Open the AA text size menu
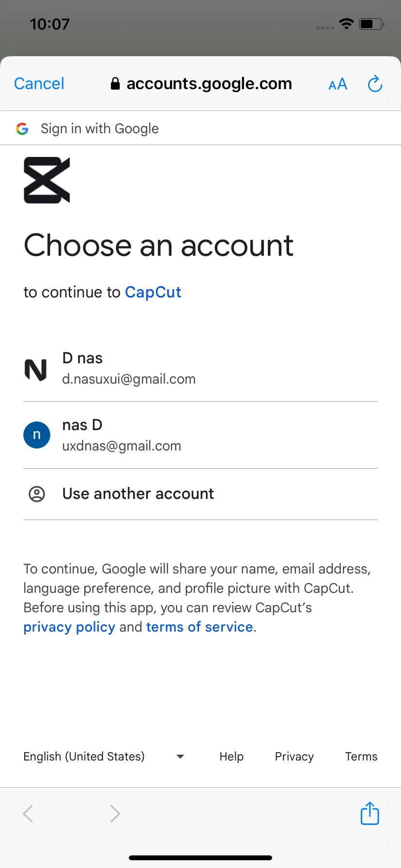The height and width of the screenshot is (868, 401). [338, 84]
